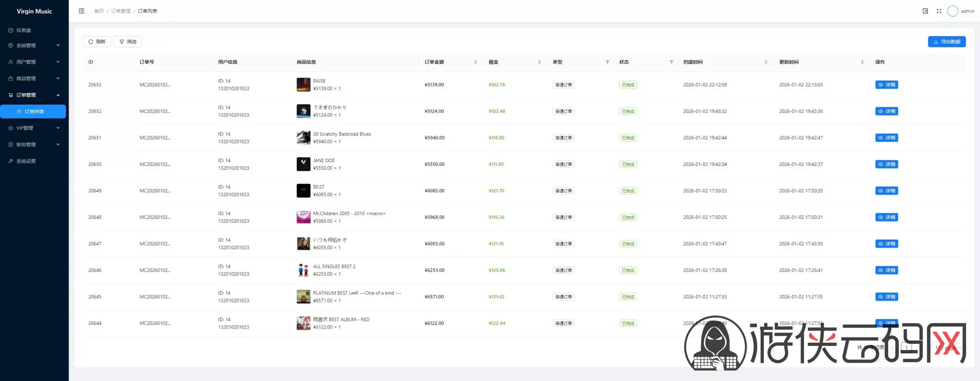This screenshot has height=381, width=980.
Task: Click the 导出数据 export button
Action: pos(946,42)
